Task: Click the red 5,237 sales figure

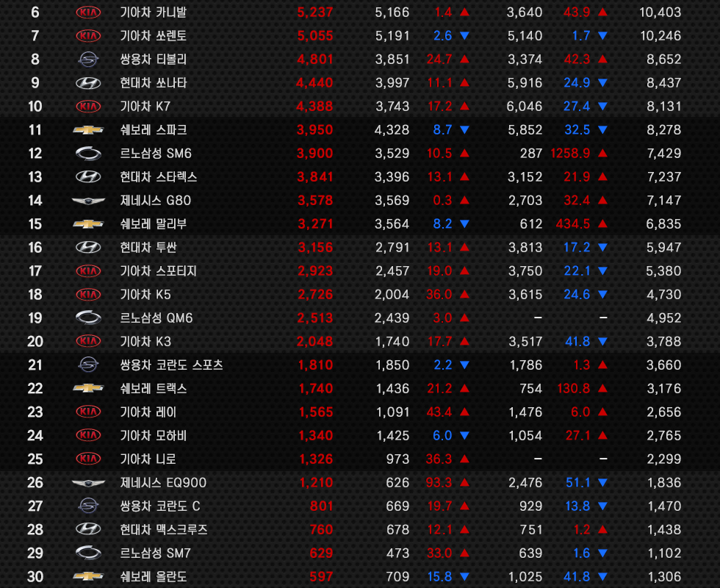Action: click(315, 12)
